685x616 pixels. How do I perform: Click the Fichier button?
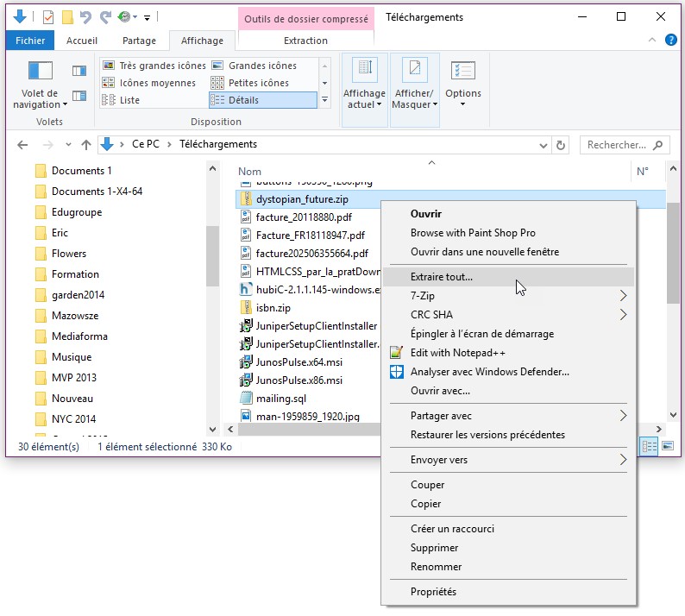point(30,41)
